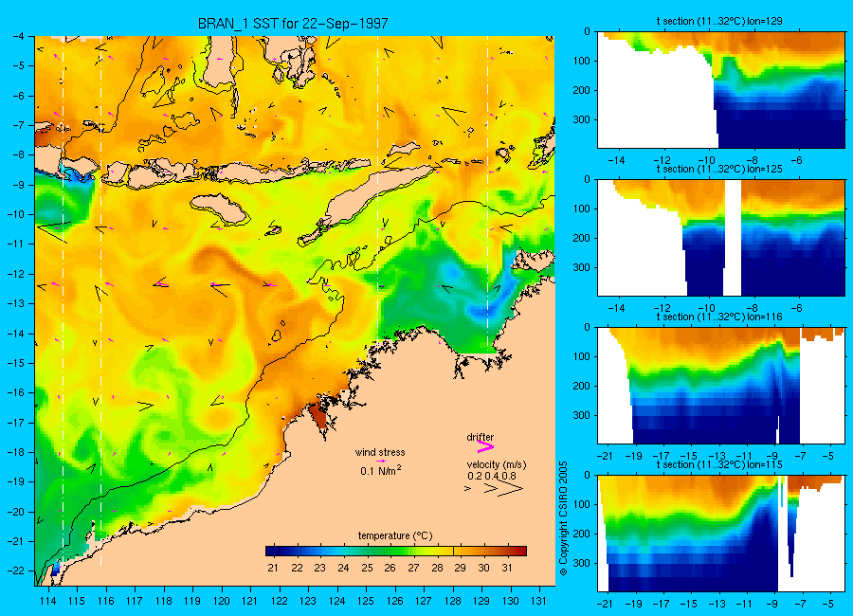Click longitude label '122' on main map axis
This screenshot has height=616, width=853.
(279, 601)
